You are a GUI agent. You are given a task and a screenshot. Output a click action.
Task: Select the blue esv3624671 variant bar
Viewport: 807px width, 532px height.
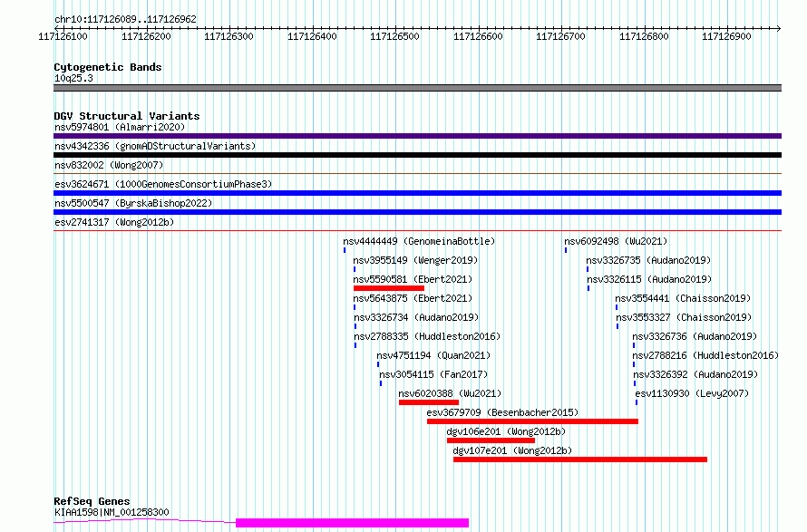417,193
